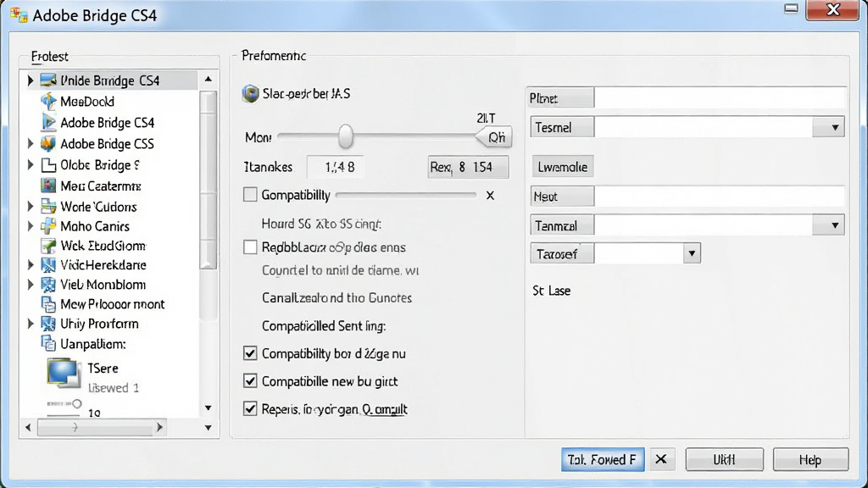Select the Meu Ceatermre tree item text

[x=101, y=186]
